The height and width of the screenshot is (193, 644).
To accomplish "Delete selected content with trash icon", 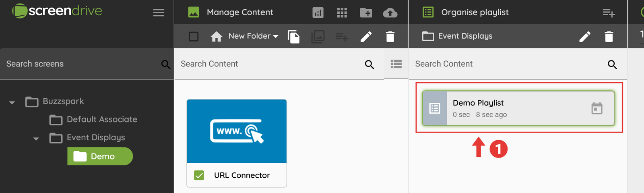I will [x=390, y=37].
